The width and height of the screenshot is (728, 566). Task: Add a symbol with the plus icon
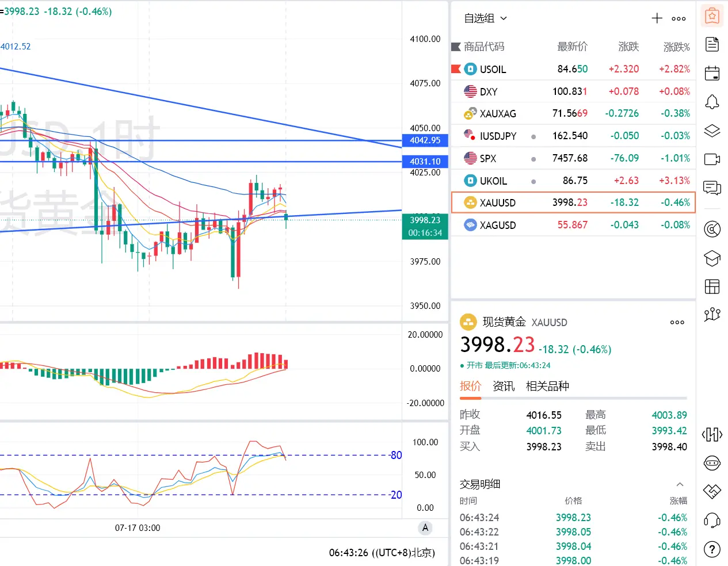point(657,18)
